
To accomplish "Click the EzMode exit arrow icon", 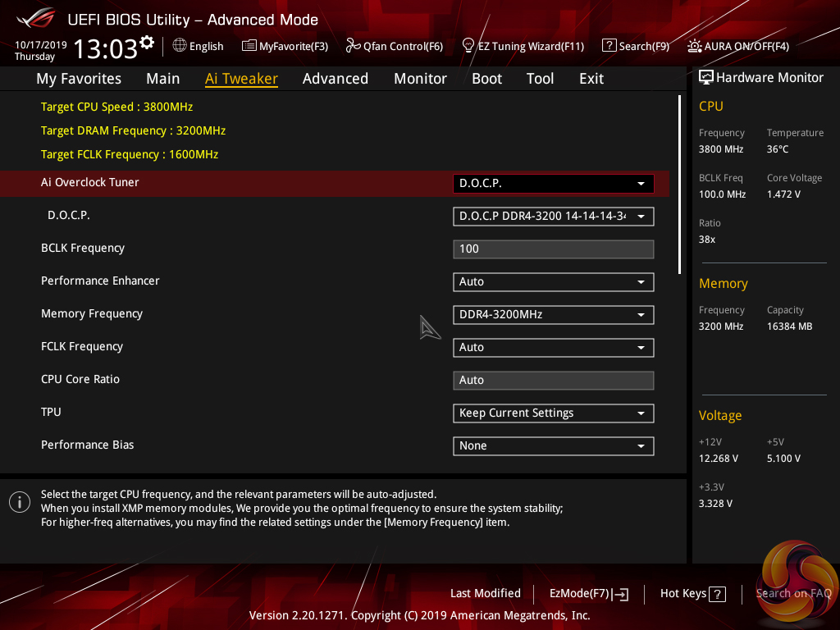I will 620,594.
